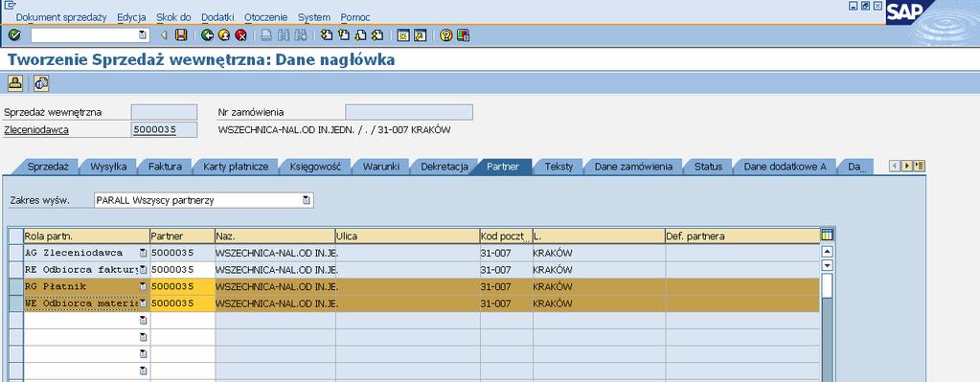
Task: Go to First page icon
Action: (327, 35)
